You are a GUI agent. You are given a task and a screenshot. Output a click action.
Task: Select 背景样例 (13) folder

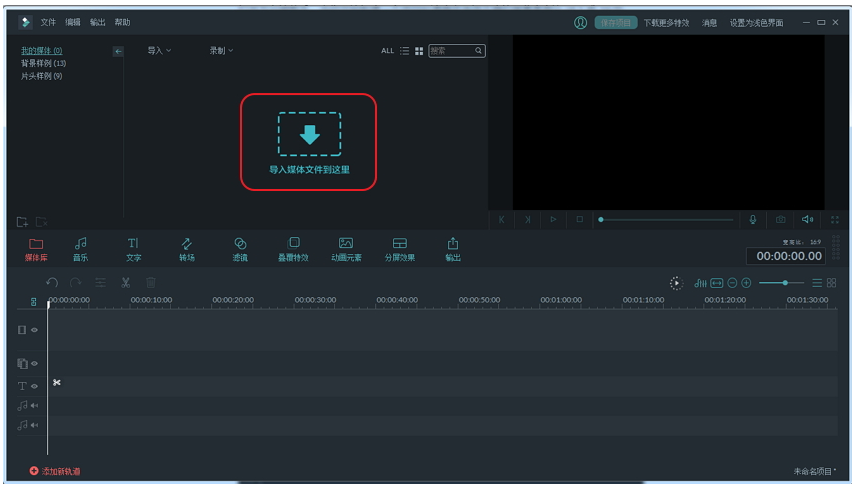point(43,63)
